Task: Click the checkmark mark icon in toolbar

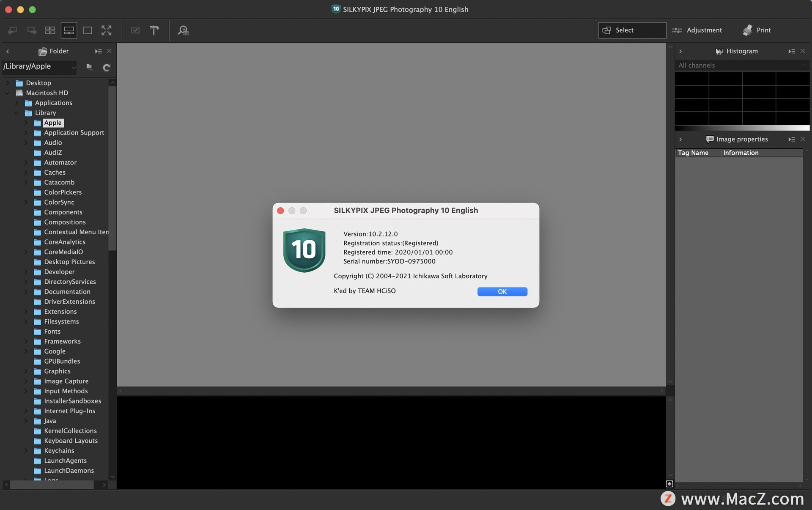Action: pos(135,30)
